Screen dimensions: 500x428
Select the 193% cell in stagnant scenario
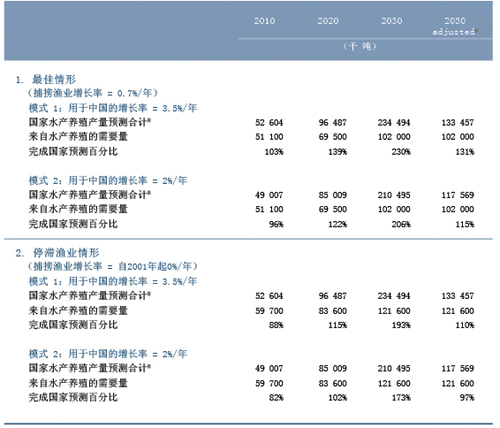tap(401, 325)
